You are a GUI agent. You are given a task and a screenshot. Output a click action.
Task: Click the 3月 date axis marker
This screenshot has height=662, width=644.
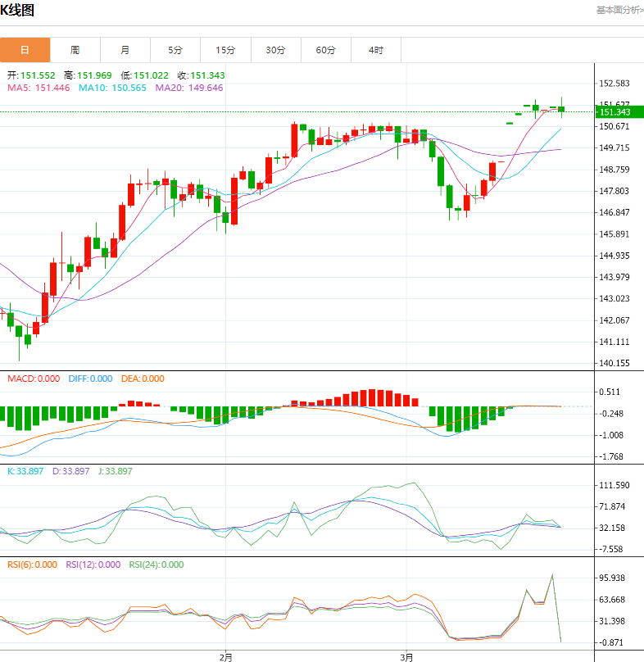[x=407, y=656]
